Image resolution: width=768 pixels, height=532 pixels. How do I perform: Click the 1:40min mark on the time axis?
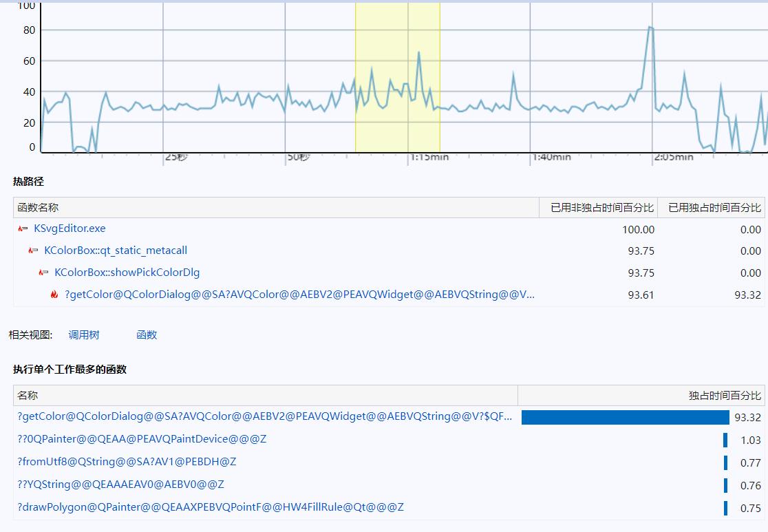(x=551, y=157)
